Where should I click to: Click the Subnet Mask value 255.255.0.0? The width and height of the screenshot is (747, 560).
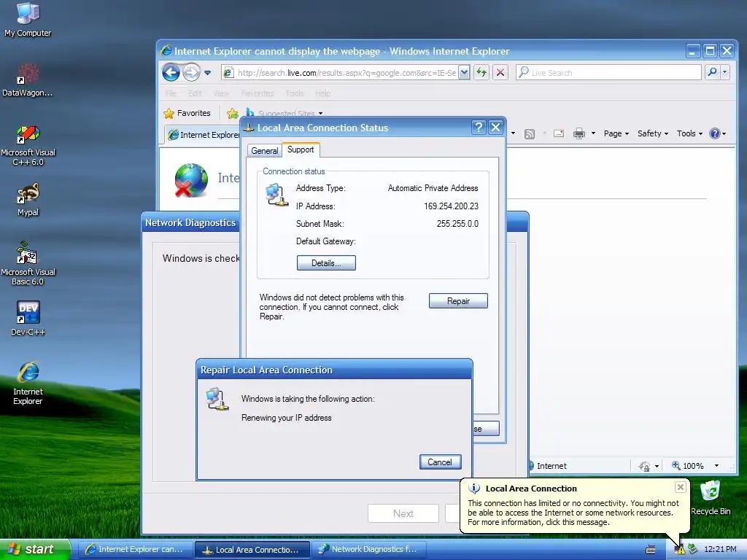457,224
